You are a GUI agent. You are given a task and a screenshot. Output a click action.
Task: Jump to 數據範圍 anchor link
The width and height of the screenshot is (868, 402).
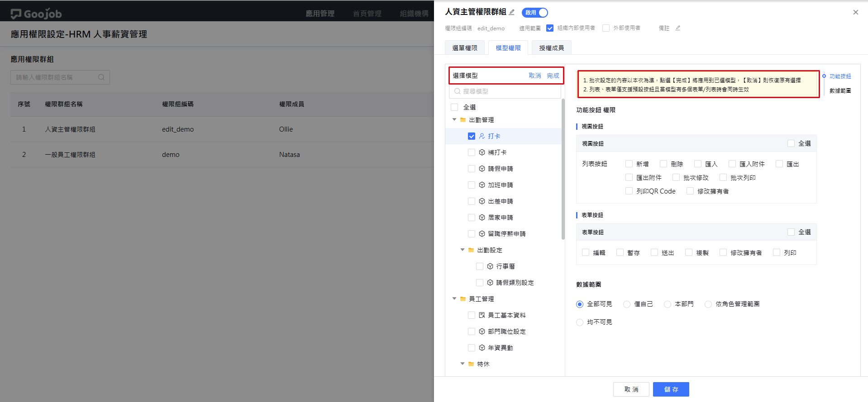coord(840,91)
